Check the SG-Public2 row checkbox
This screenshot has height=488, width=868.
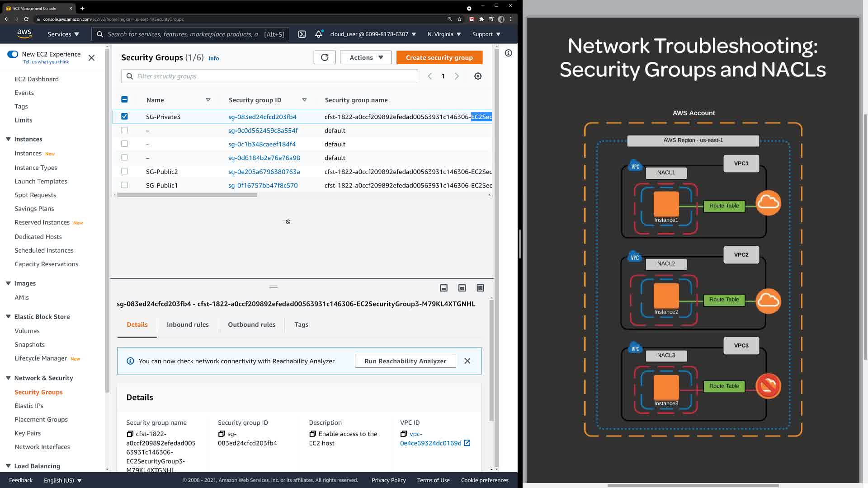coord(124,171)
